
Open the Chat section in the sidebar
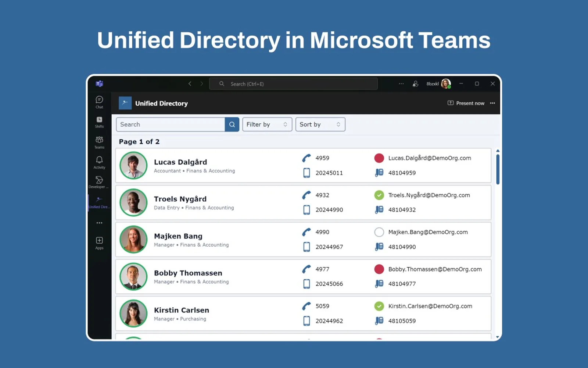pos(99,102)
